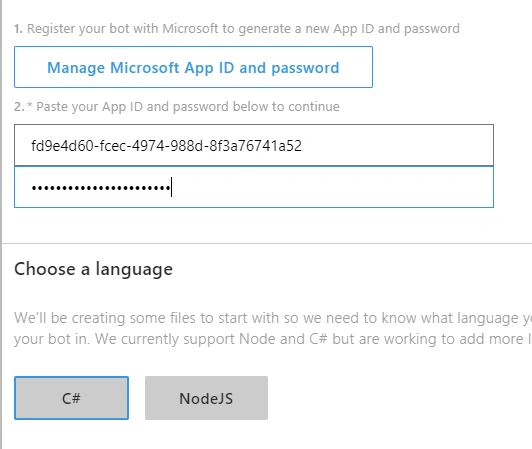This screenshot has width=532, height=449.
Task: Click the 'Choose a language' heading
Action: click(93, 270)
